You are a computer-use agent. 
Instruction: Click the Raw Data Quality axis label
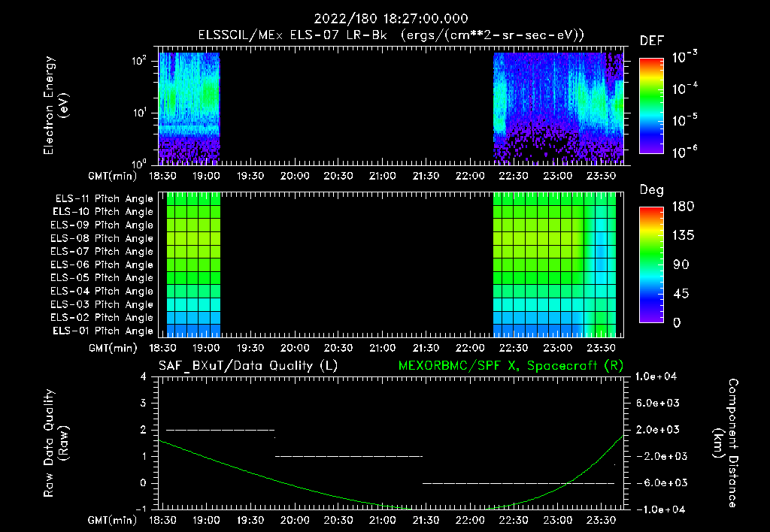click(56, 443)
